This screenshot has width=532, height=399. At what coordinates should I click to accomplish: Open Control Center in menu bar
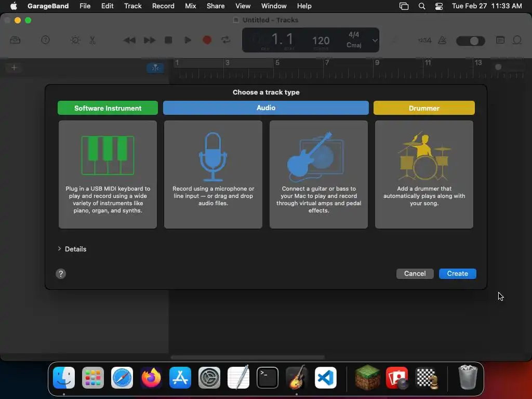pos(439,6)
